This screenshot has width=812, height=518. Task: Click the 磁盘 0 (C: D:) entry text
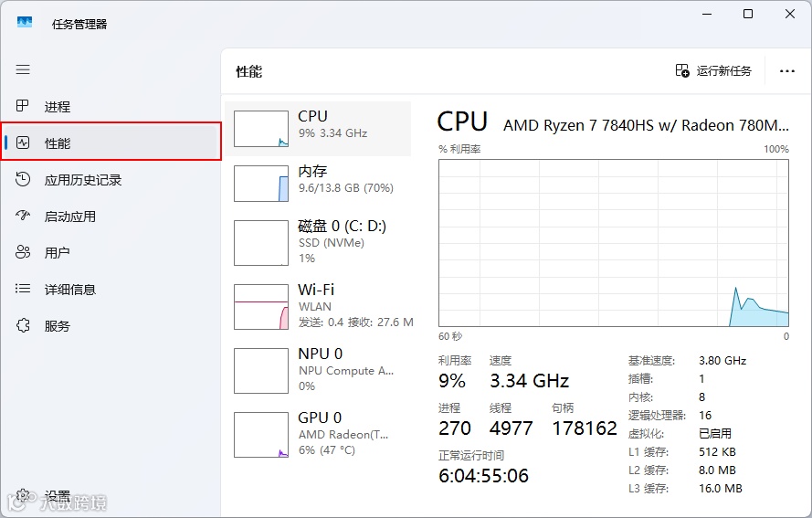(342, 241)
